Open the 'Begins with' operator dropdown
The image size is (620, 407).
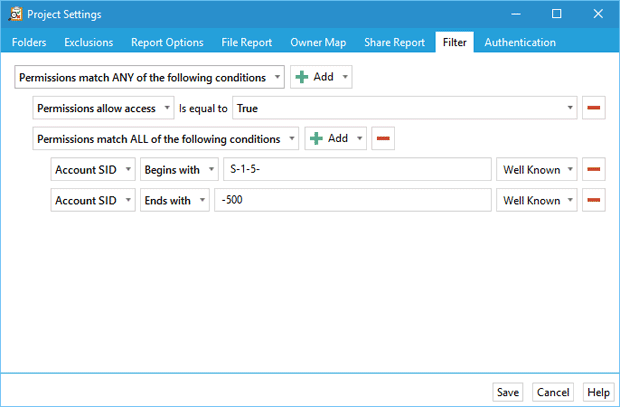pyautogui.click(x=179, y=169)
